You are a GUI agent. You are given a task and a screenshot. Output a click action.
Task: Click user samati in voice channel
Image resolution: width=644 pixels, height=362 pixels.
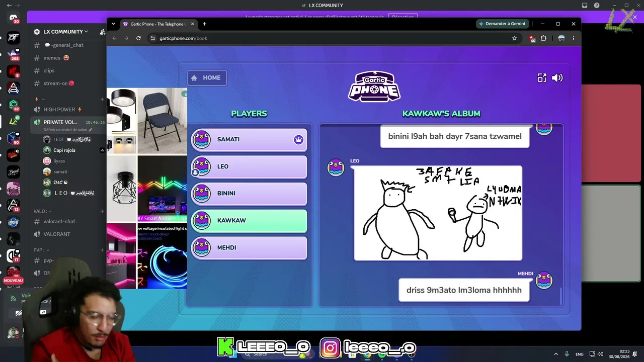[x=60, y=172]
